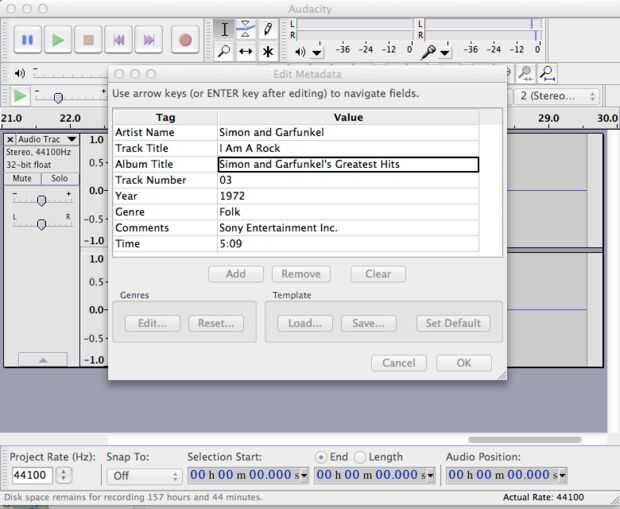Confirm metadata with OK button
The width and height of the screenshot is (620, 509).
(x=464, y=363)
